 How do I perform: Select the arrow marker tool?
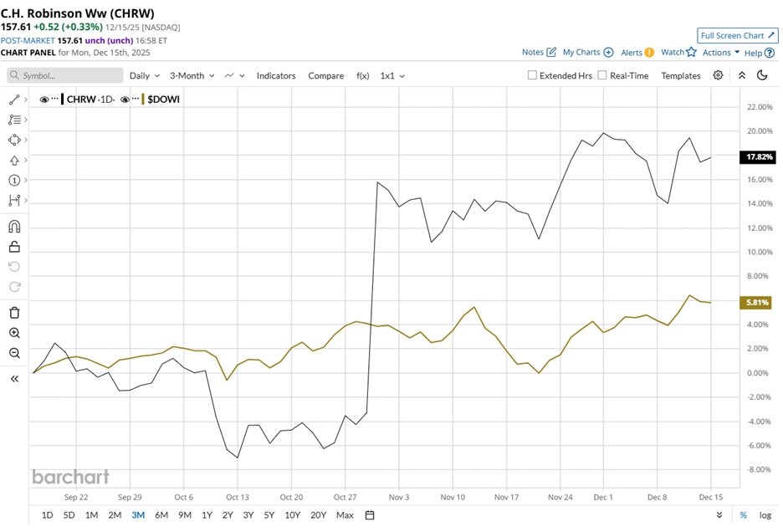click(14, 161)
